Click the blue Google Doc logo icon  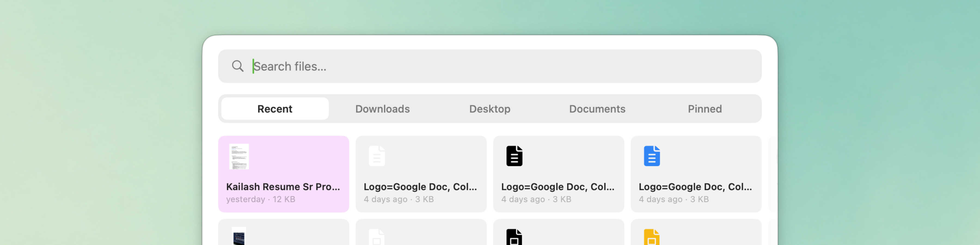tap(652, 156)
